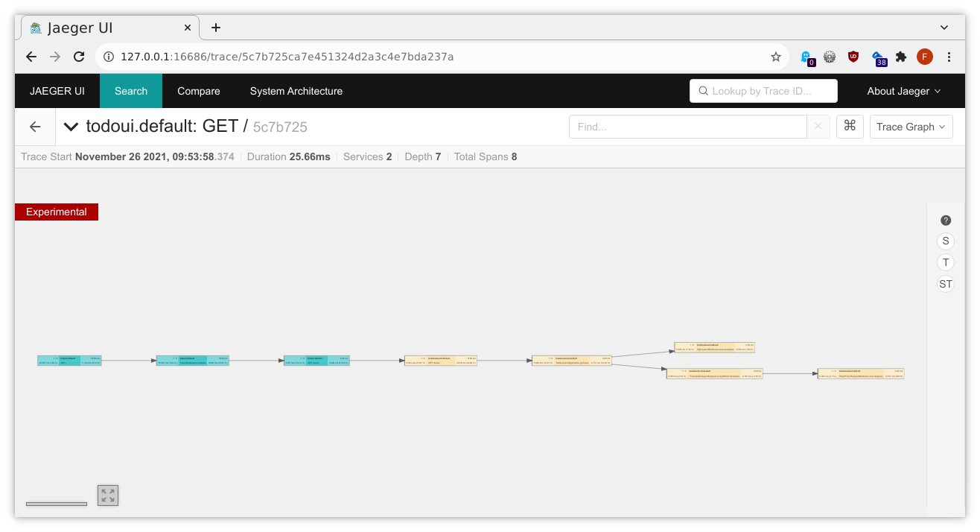Switch graph to Selftime mode (ST)
980x532 pixels.
click(946, 284)
